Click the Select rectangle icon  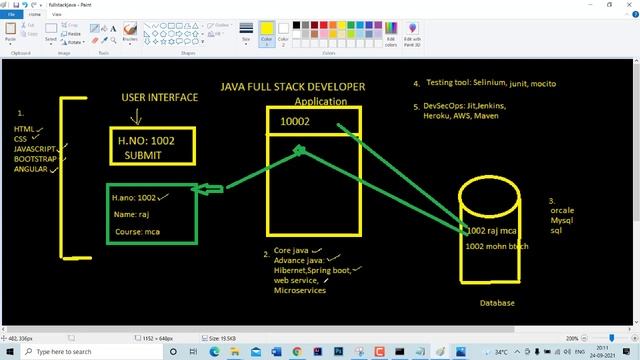[x=51, y=28]
